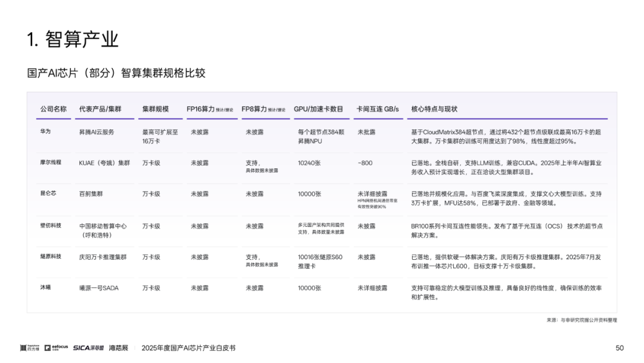Click the '公司名称' column header

coord(54,109)
